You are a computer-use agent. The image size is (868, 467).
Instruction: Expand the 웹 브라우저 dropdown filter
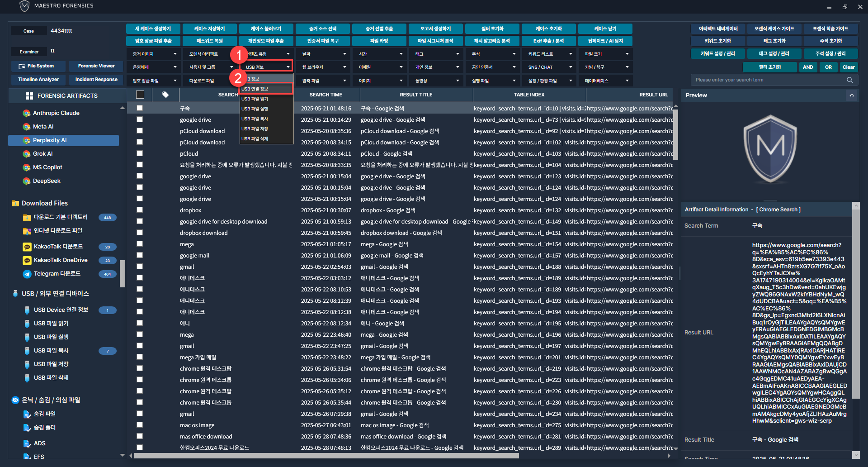click(x=324, y=67)
